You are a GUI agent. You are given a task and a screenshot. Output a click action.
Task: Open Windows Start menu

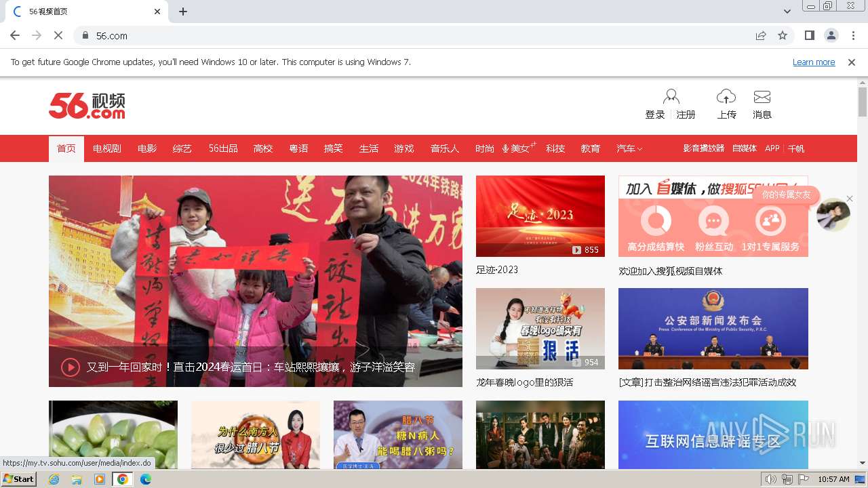tap(19, 479)
